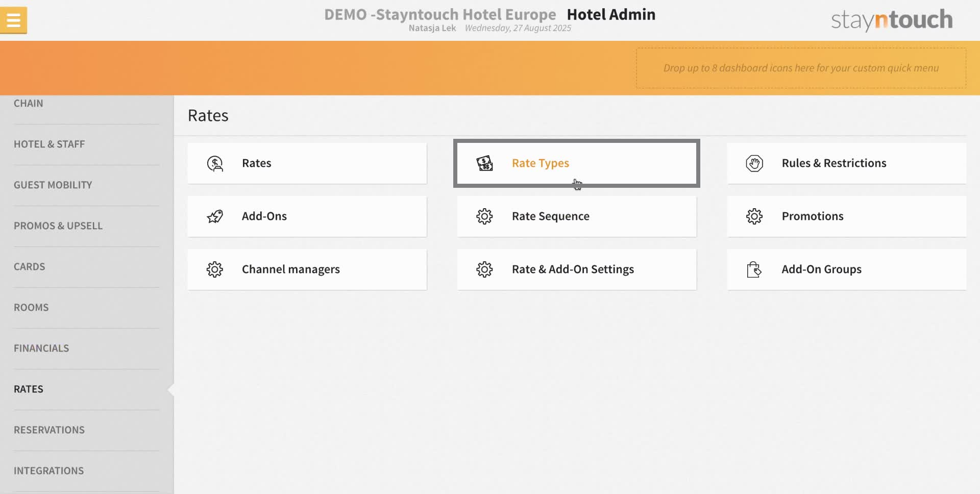
Task: Click the Rate & Add-On Settings gear icon
Action: 484,269
